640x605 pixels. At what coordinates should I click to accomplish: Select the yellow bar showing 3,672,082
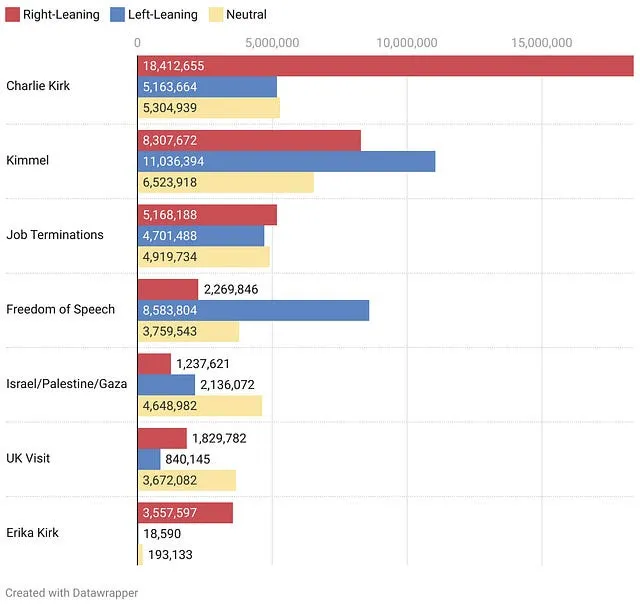(186, 480)
